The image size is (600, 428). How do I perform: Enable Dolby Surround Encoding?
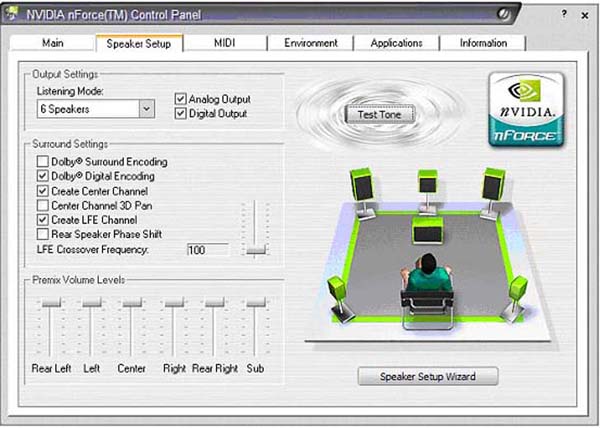click(42, 161)
